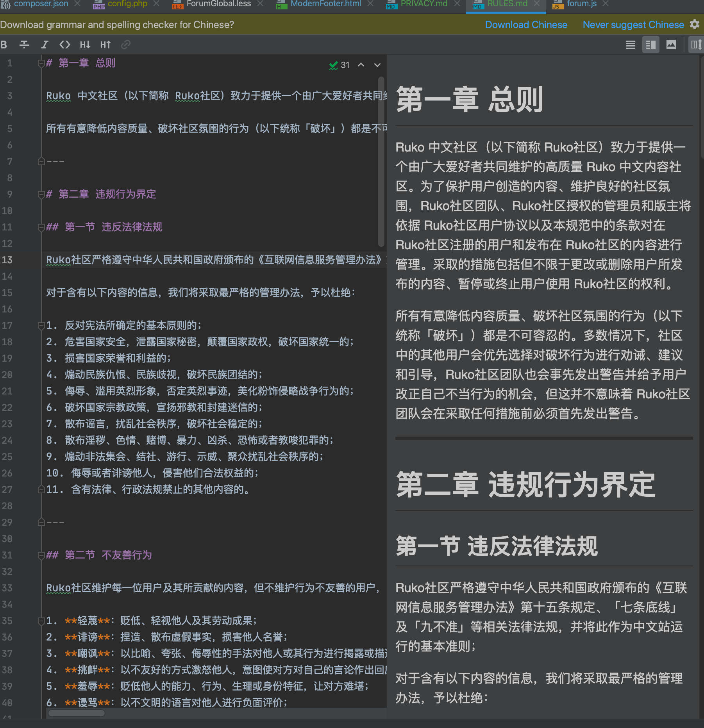Click the create link icon

tap(125, 45)
